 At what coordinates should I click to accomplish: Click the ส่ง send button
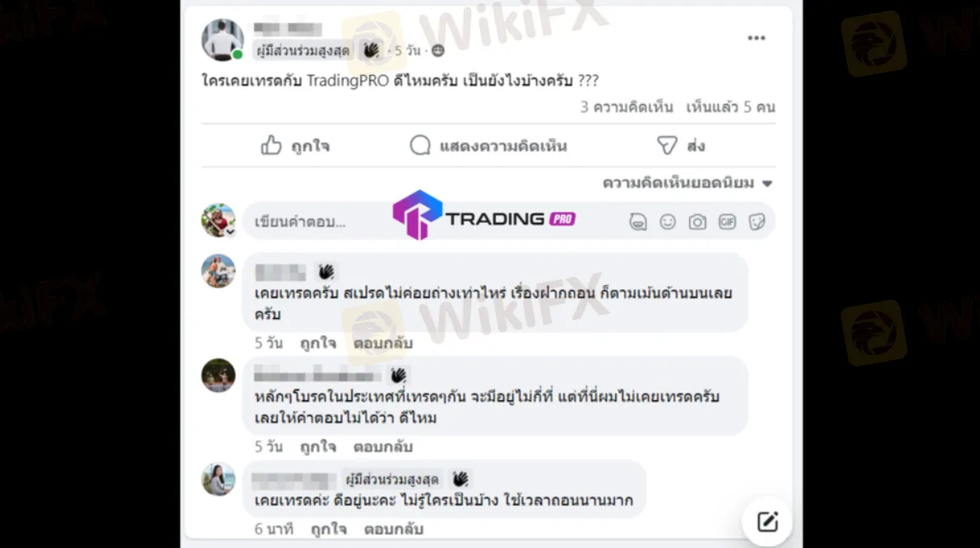(681, 145)
